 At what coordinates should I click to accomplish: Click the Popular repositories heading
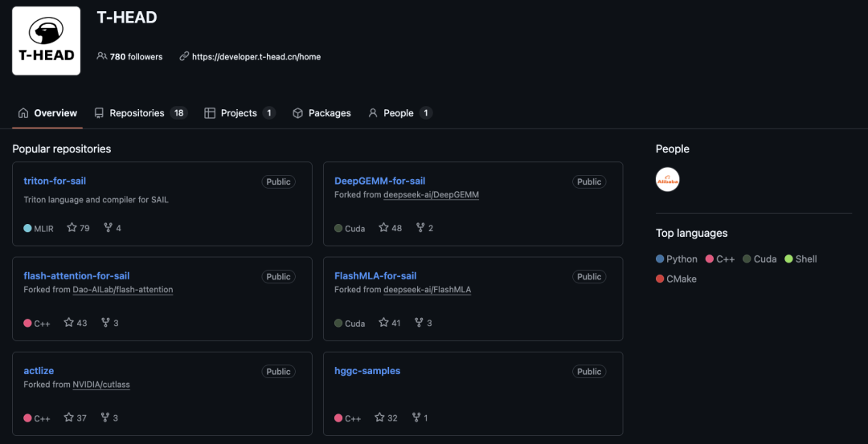tap(61, 149)
